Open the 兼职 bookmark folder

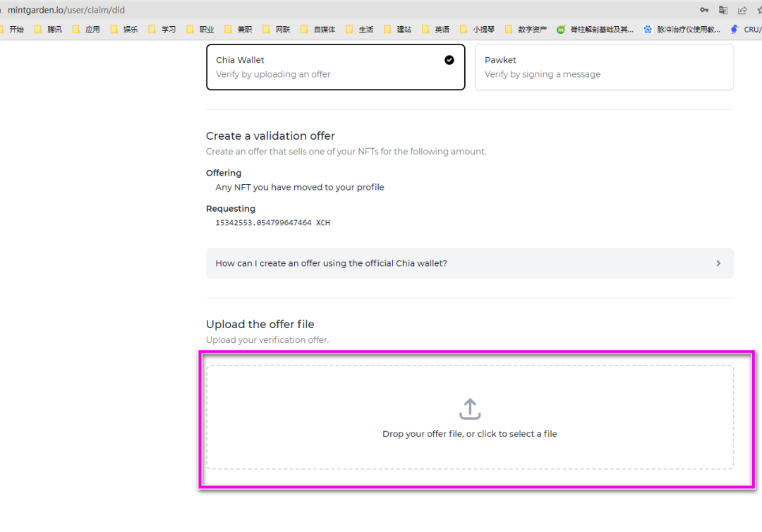[238, 29]
